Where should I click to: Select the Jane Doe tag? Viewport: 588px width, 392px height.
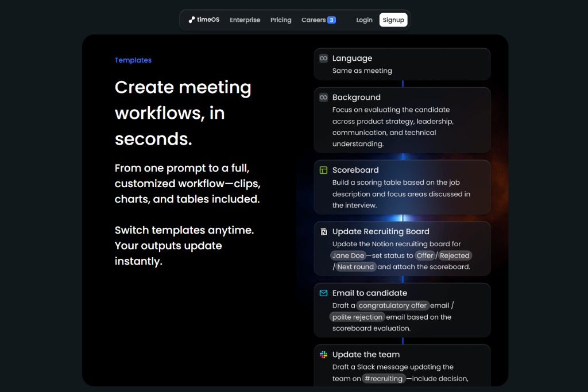tap(348, 256)
